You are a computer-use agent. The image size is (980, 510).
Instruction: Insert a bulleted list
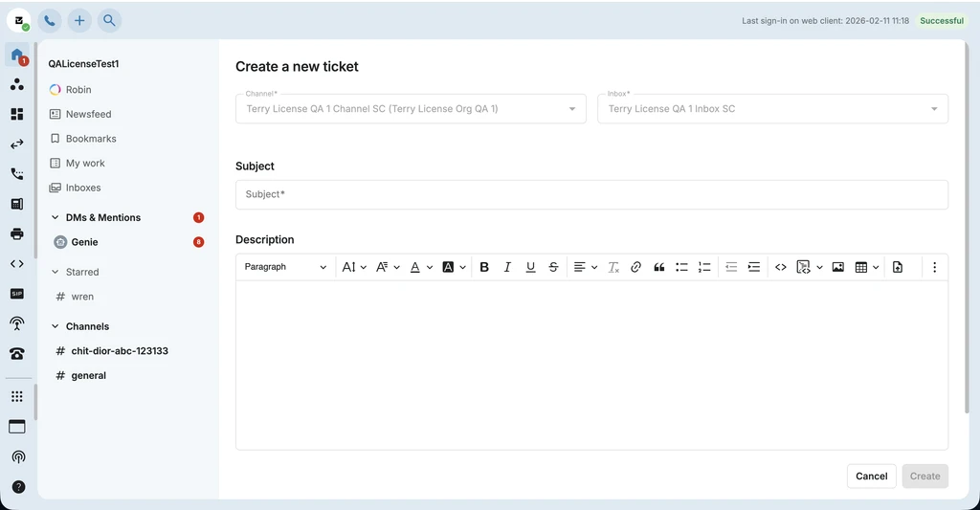tap(681, 267)
